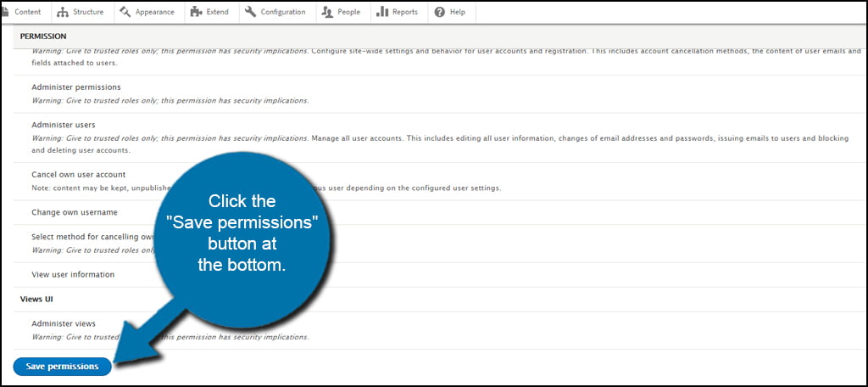Click the warning text under Administer views
This screenshot has height=387, width=868.
[170, 337]
